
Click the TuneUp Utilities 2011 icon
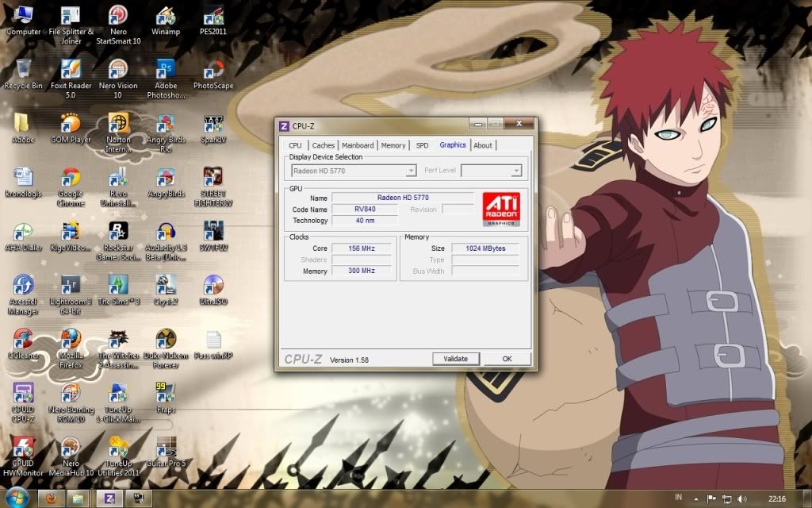pyautogui.click(x=118, y=456)
